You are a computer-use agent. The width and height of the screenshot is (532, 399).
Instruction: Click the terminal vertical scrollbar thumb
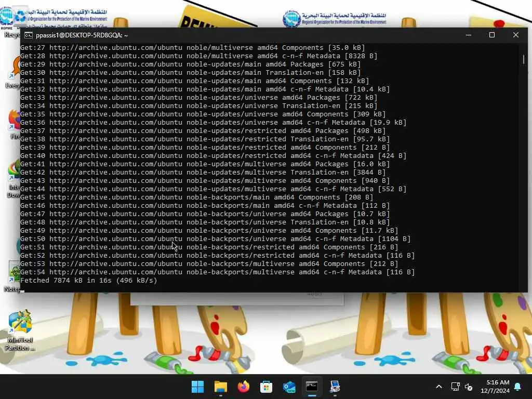point(524,59)
